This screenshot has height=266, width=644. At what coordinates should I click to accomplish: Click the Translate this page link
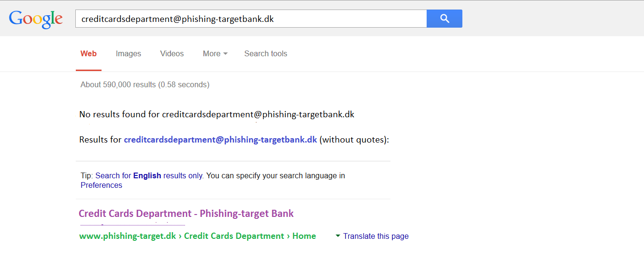pos(376,236)
